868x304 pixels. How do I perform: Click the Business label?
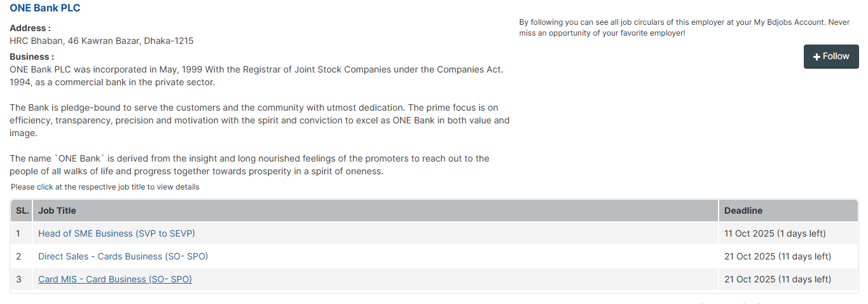[x=32, y=57]
